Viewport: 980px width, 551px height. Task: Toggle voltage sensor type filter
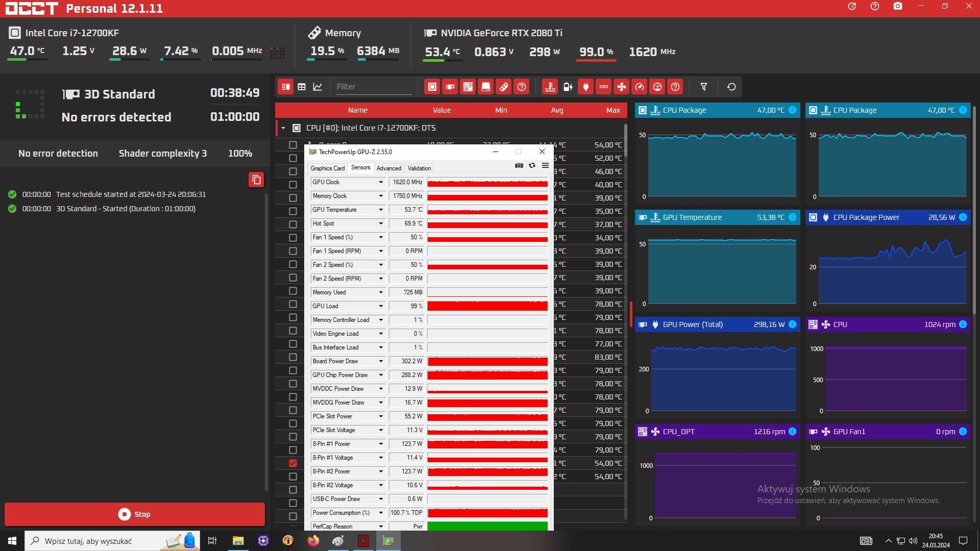pyautogui.click(x=604, y=87)
